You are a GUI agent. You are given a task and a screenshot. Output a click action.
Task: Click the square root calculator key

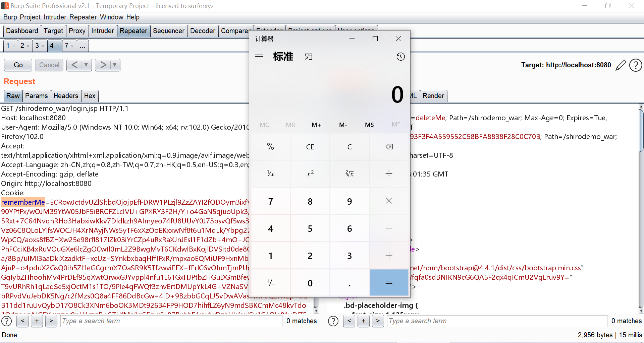click(350, 174)
